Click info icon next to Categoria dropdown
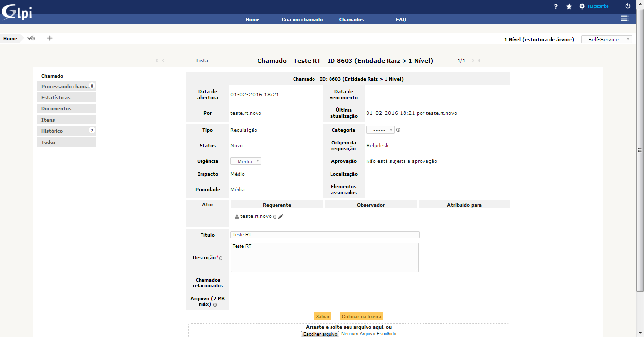Image resolution: width=644 pixels, height=337 pixels. (x=398, y=130)
